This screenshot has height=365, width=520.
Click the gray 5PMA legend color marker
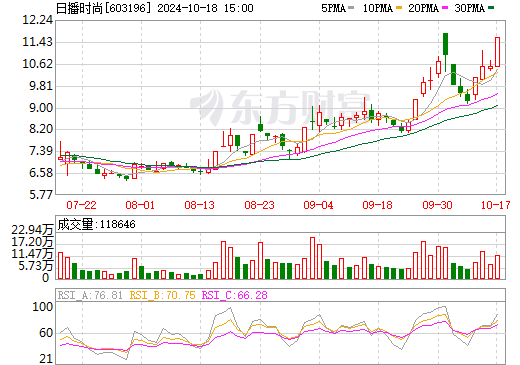pyautogui.click(x=351, y=7)
